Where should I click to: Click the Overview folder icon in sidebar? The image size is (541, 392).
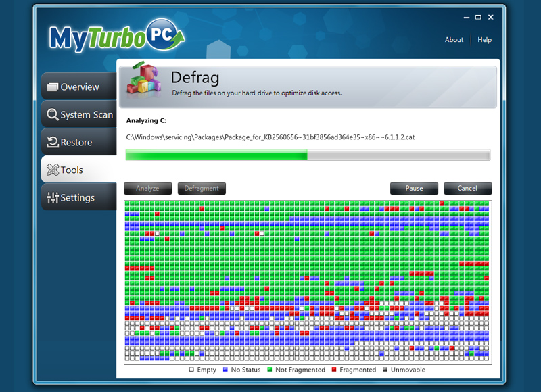[53, 87]
